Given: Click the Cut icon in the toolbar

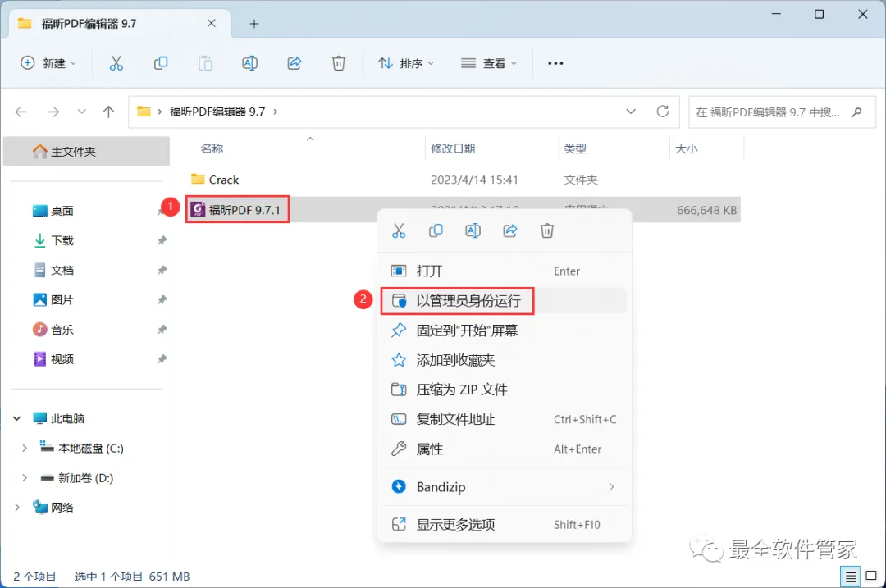Looking at the screenshot, I should click(x=116, y=63).
